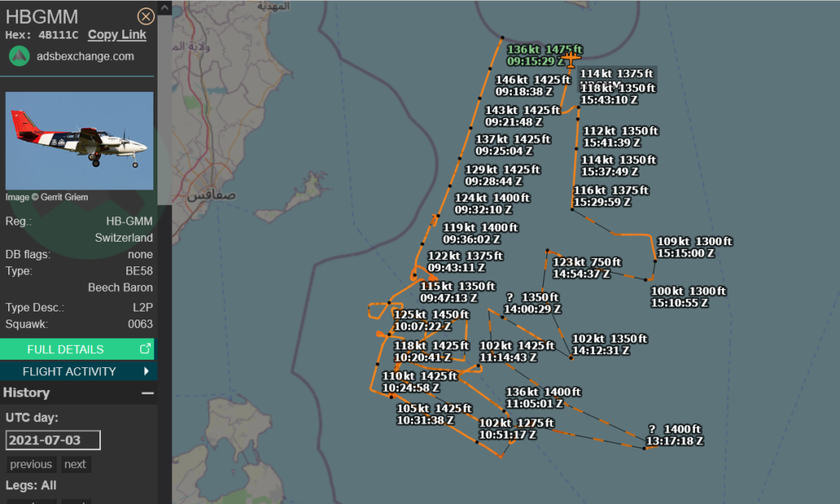Close the HBGMM aircraft info panel
840x504 pixels.
coord(145,16)
